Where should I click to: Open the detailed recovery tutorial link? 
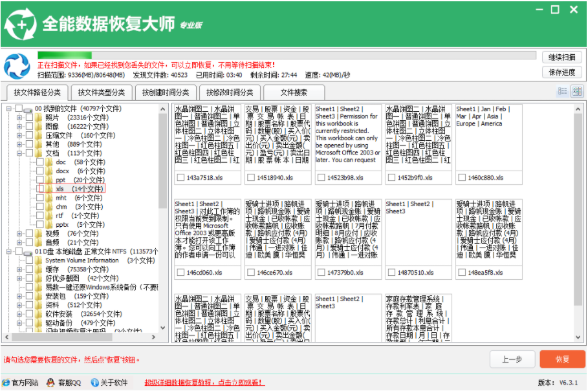204,383
